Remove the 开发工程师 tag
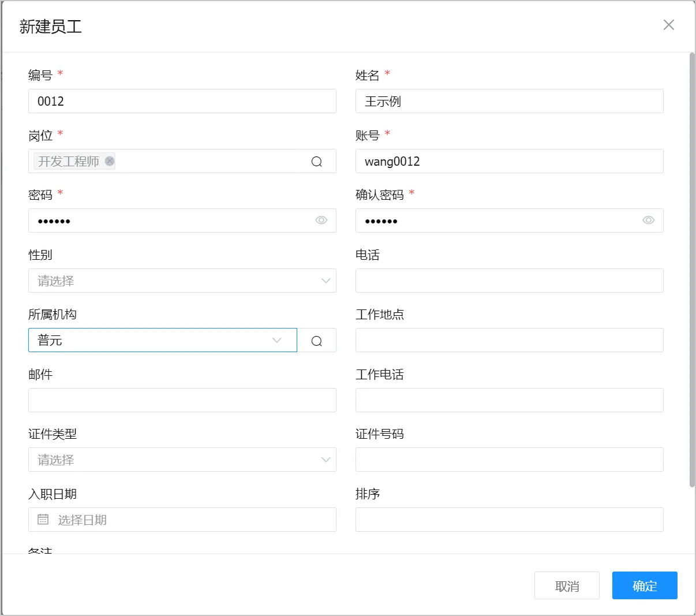The width and height of the screenshot is (696, 616). (110, 161)
